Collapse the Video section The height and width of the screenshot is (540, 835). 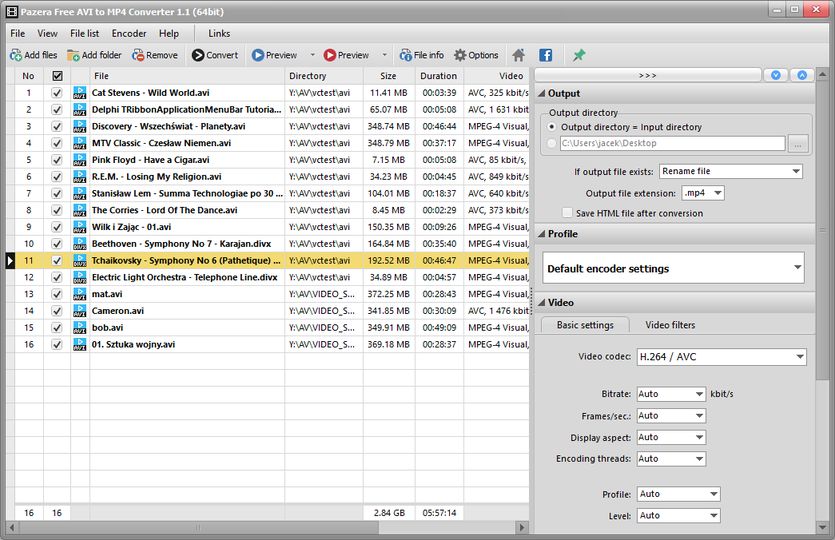[x=542, y=303]
